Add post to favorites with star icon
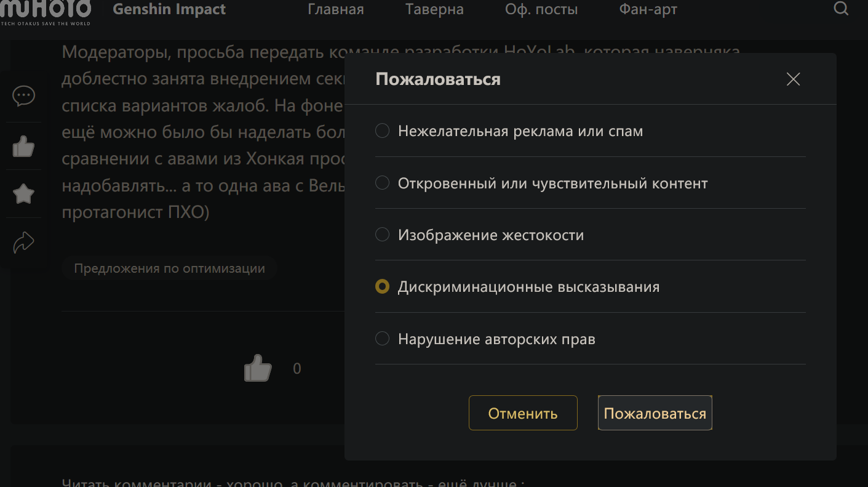The width and height of the screenshot is (868, 487). click(x=23, y=194)
